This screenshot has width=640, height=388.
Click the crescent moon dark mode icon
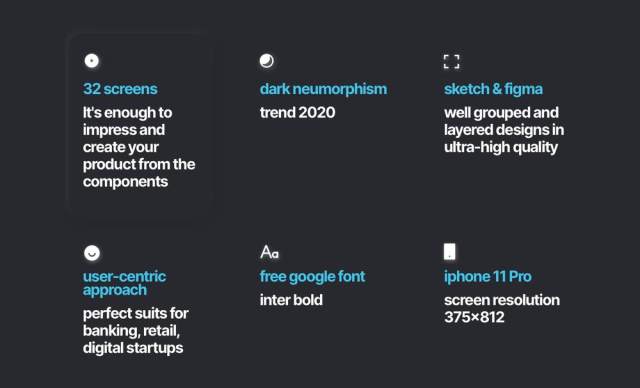click(267, 61)
